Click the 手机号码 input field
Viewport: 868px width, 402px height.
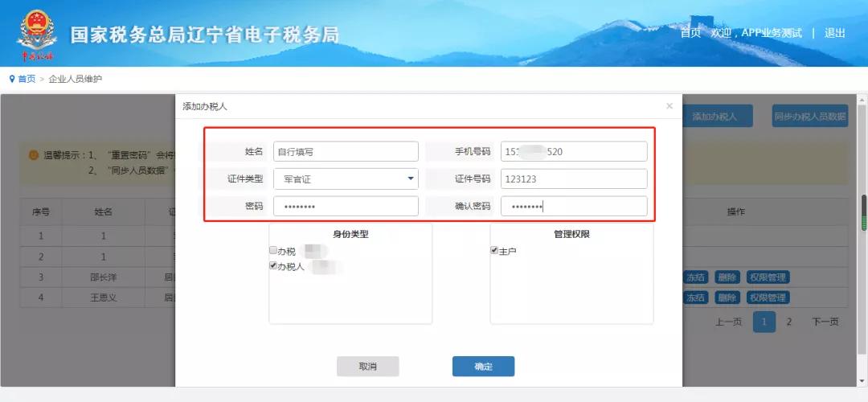[574, 151]
